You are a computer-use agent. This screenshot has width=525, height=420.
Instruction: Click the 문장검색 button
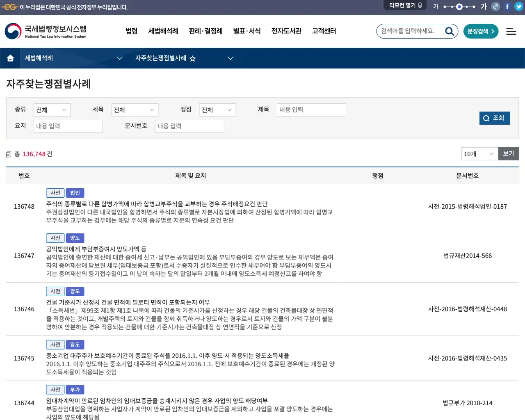coord(481,31)
